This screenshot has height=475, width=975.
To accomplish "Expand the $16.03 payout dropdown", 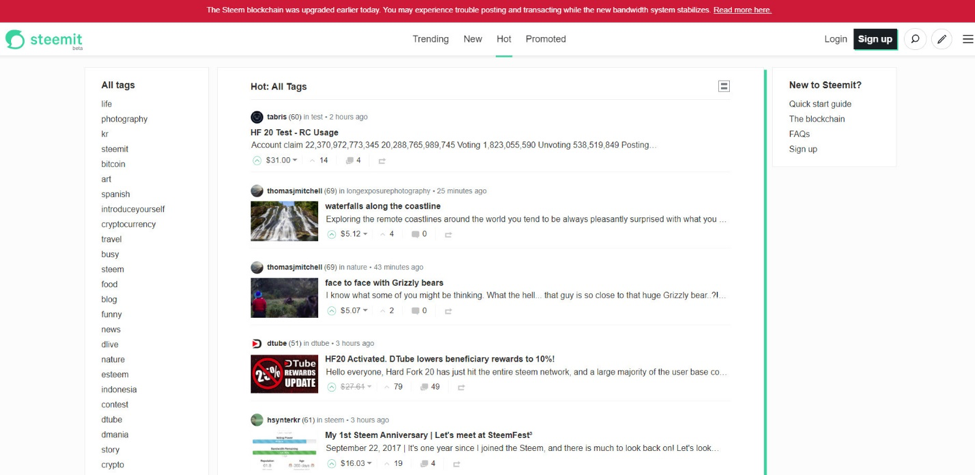I will 356,463.
